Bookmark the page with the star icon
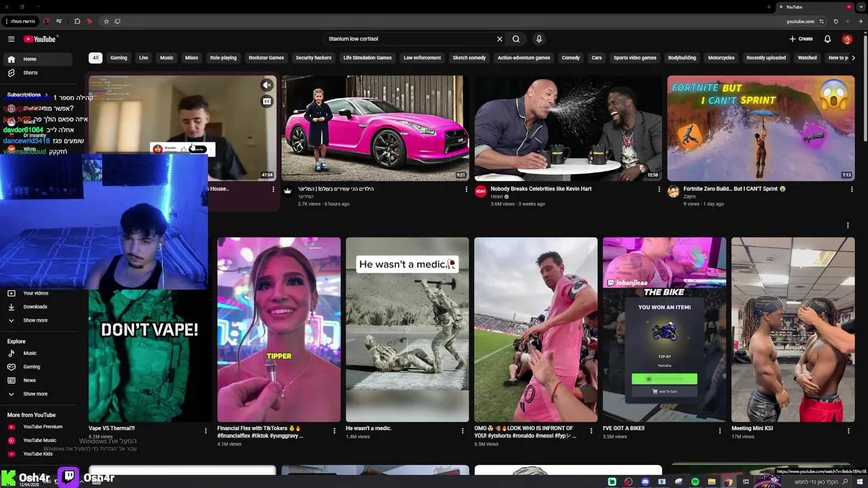The image size is (868, 488). click(106, 21)
